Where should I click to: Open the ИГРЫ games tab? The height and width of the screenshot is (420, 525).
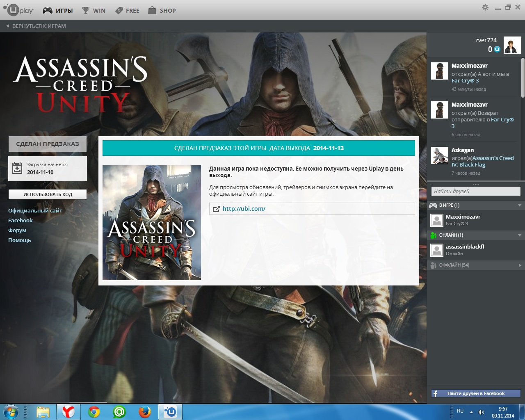[58, 11]
